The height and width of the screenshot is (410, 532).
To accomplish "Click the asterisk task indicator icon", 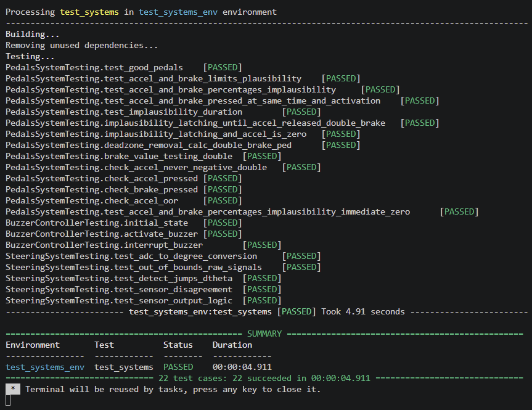I will coord(13,389).
